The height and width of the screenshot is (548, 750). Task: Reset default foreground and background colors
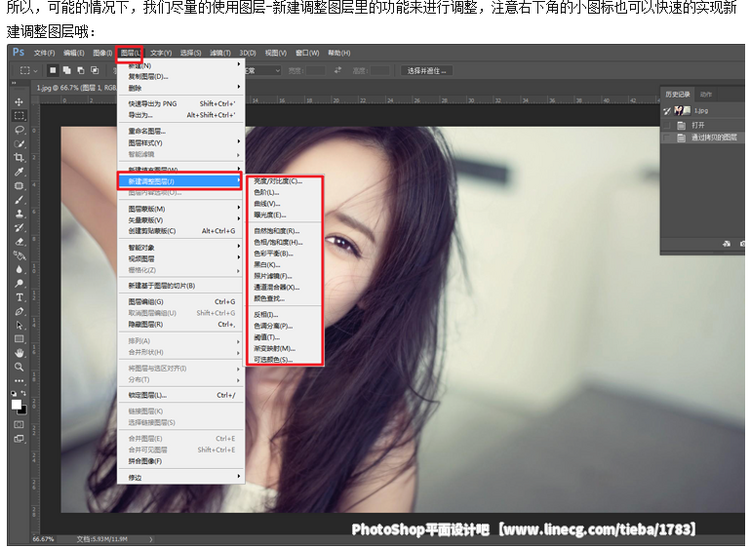coord(14,393)
